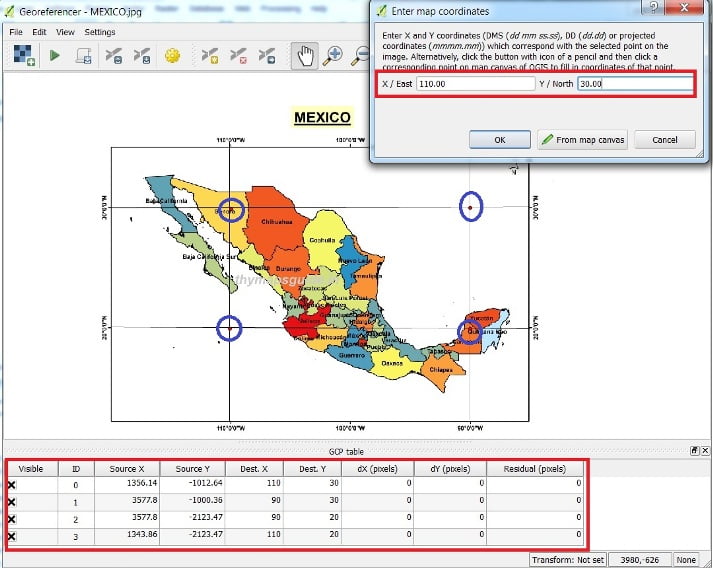Select the ID cell of row 2

click(76, 519)
